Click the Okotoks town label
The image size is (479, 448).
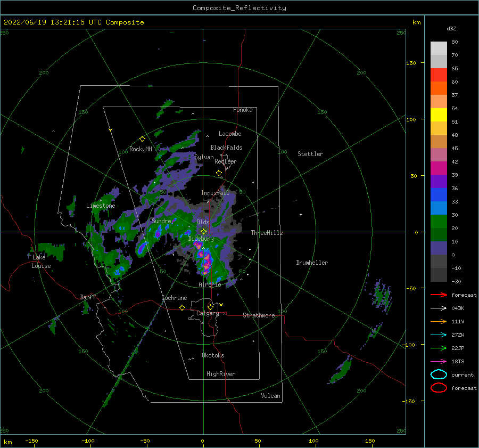click(213, 355)
